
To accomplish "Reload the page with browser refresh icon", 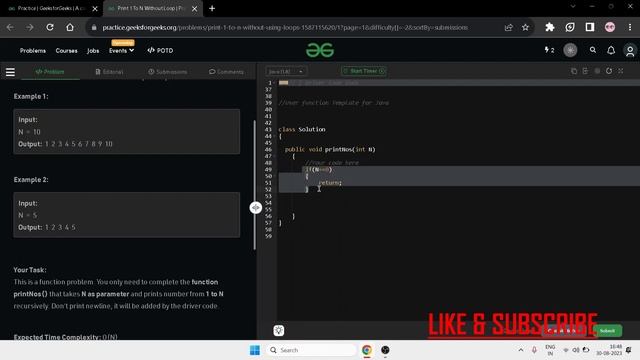I will point(50,27).
